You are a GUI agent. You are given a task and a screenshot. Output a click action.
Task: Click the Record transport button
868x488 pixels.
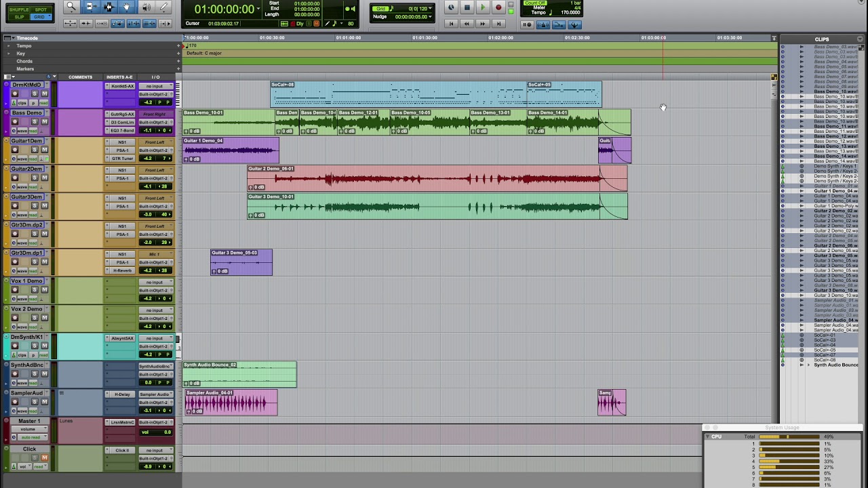(498, 7)
